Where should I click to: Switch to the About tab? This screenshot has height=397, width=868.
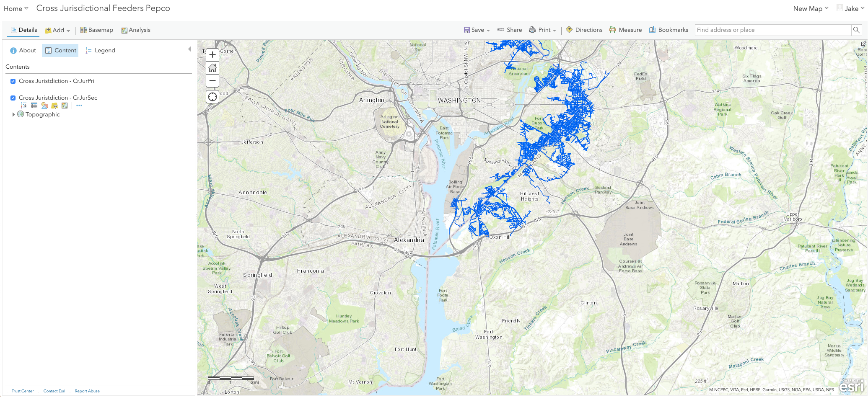23,50
